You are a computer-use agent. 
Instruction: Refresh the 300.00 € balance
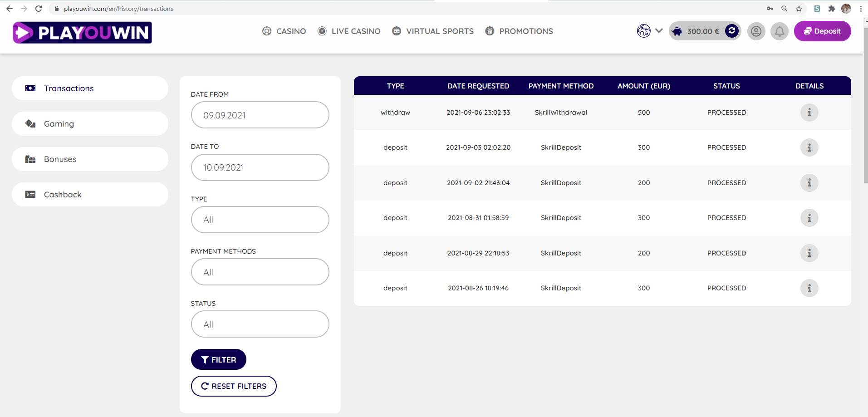731,31
